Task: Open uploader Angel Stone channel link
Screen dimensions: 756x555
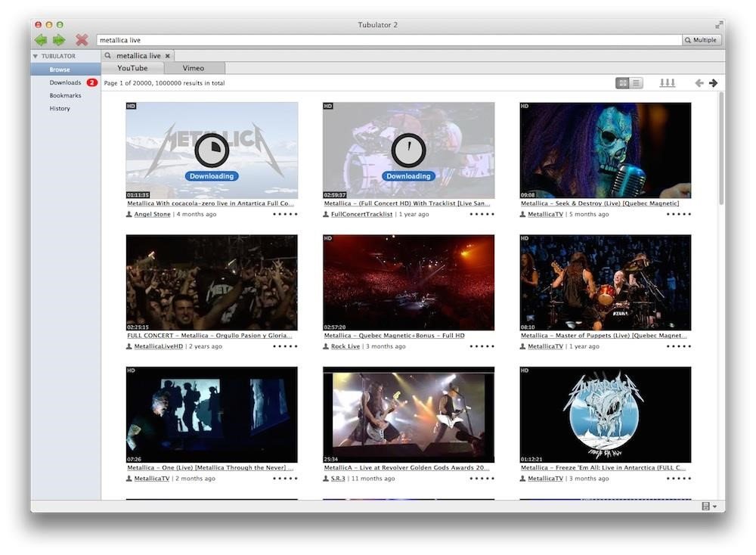Action: tap(152, 214)
